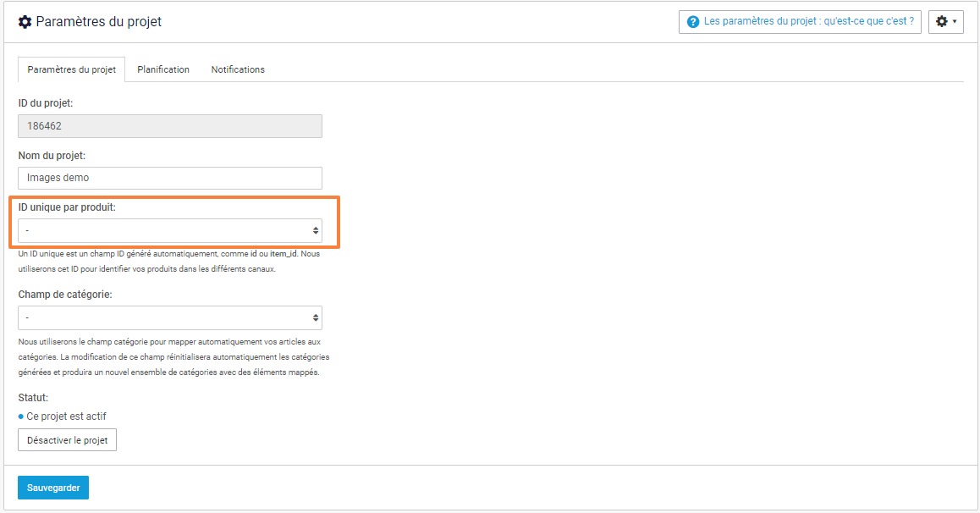Open the Champ de catégorie dropdown
This screenshot has width=980, height=513.
click(x=169, y=318)
